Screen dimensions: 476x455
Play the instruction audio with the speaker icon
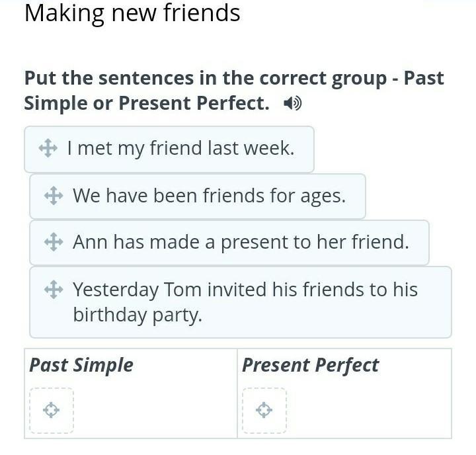(292, 104)
